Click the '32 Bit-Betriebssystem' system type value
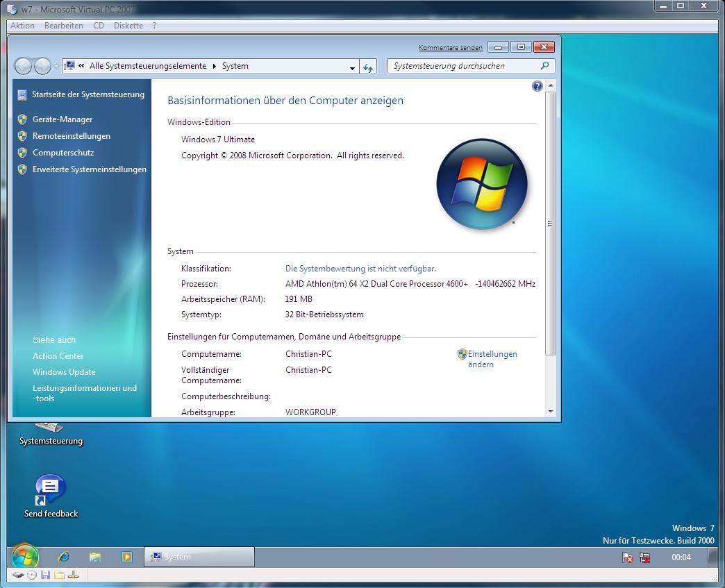Screen dimensions: 725x588 click(x=324, y=314)
